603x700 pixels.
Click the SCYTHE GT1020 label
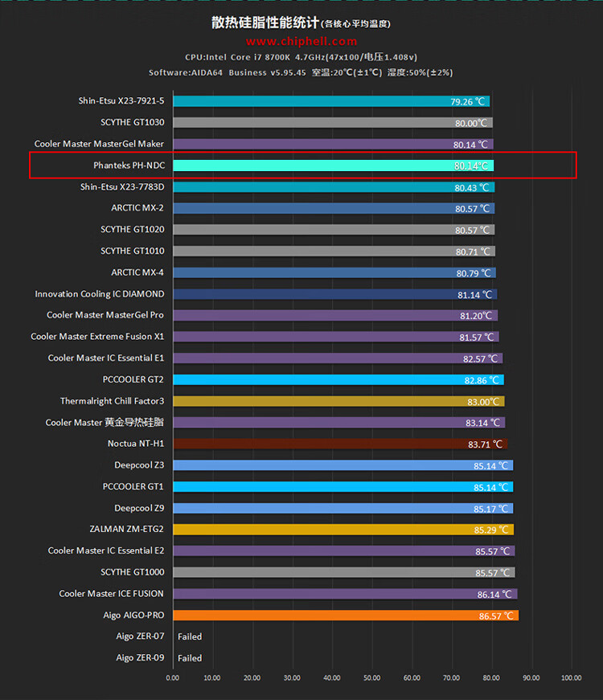[132, 230]
